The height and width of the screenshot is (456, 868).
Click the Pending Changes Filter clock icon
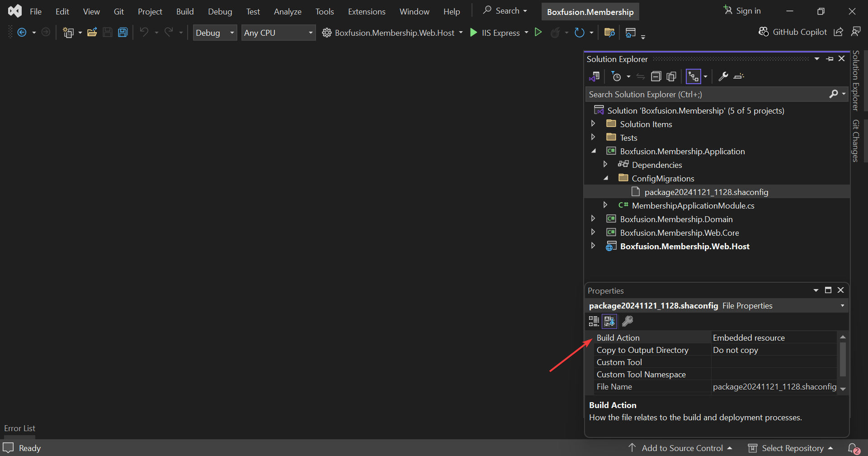tap(616, 77)
